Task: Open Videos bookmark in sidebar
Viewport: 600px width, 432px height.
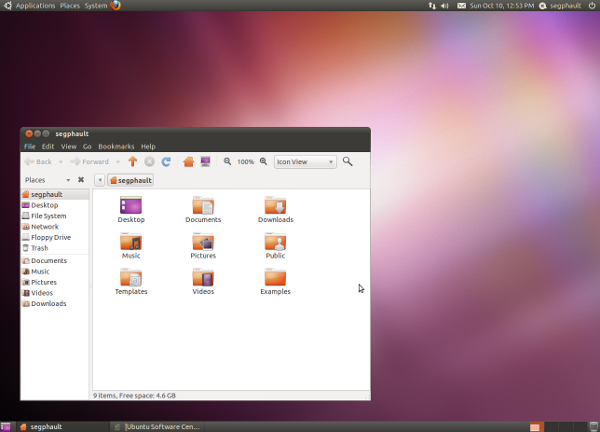Action: tap(55, 293)
